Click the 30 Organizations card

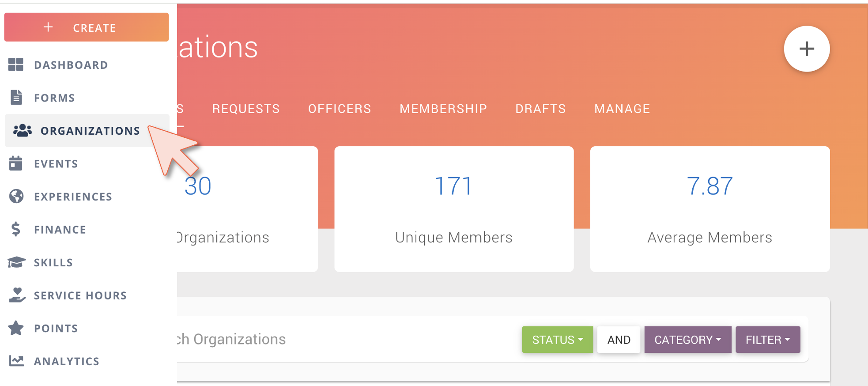point(247,209)
